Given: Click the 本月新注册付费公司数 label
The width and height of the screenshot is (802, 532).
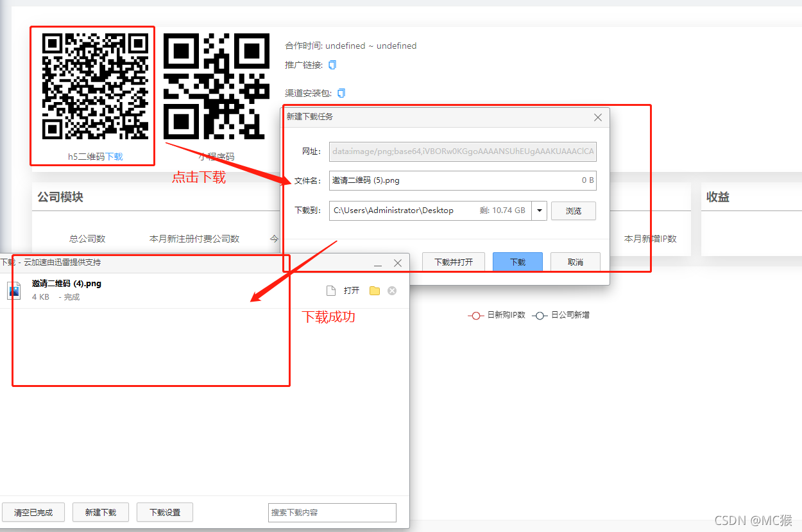Looking at the screenshot, I should click(x=194, y=239).
